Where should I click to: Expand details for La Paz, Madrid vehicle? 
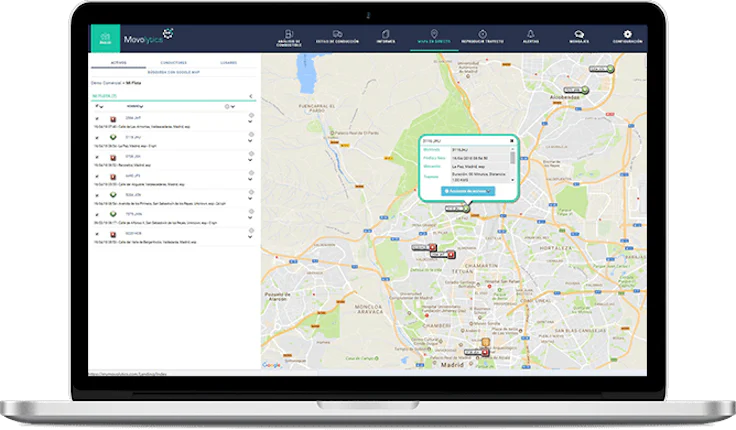(250, 141)
